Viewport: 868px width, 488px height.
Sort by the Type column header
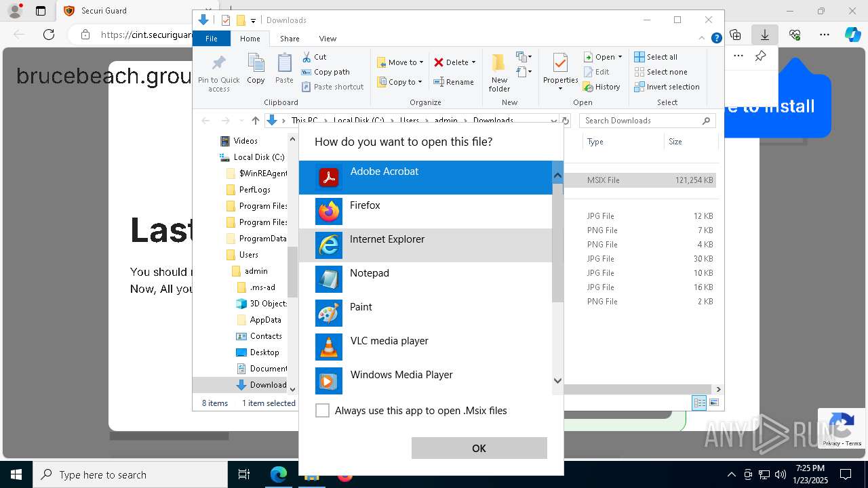tap(623, 142)
